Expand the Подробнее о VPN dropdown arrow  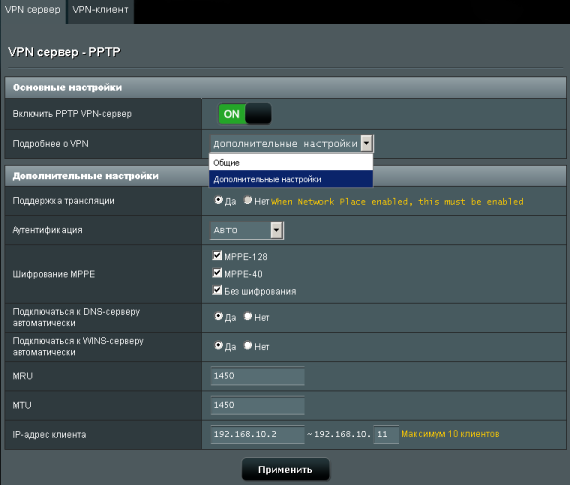pyautogui.click(x=366, y=143)
